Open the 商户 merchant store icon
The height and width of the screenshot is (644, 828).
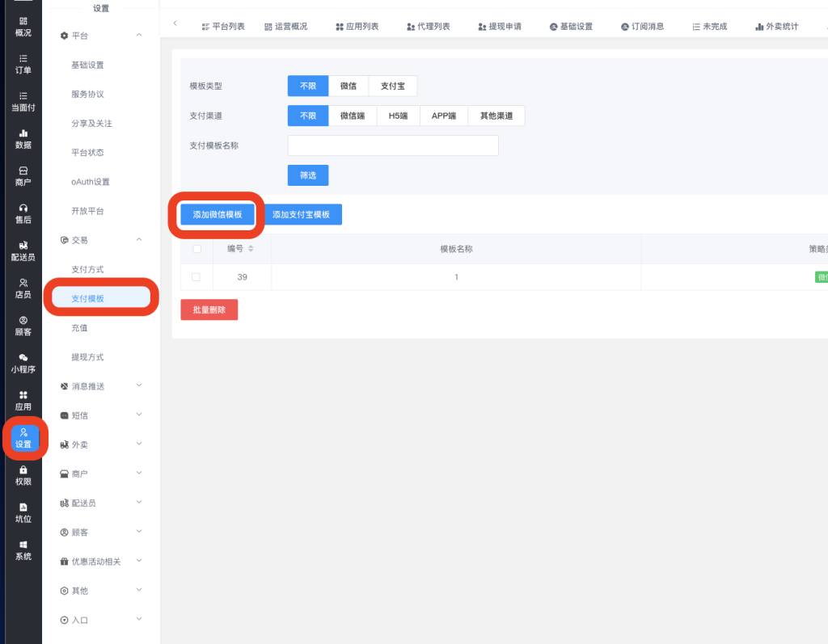[x=23, y=170]
